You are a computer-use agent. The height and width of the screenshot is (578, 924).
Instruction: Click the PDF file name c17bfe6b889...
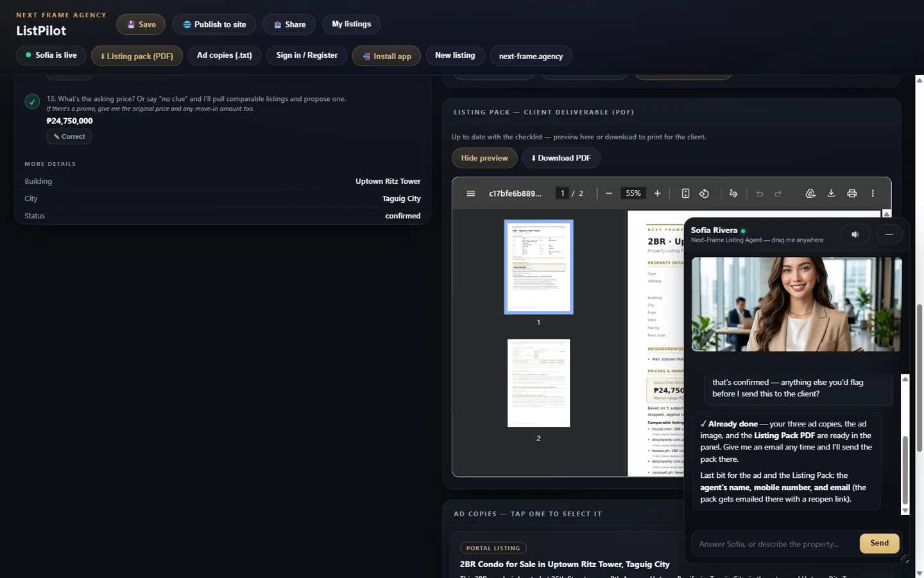515,193
